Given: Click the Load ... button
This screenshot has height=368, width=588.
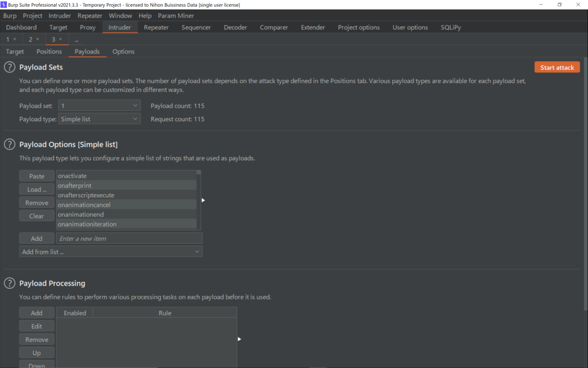Looking at the screenshot, I should click(x=37, y=189).
